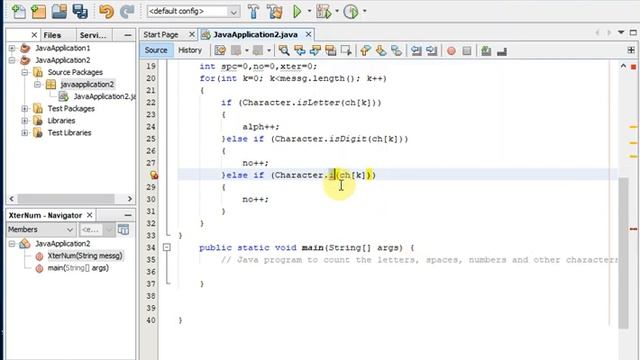
Task: Redo the last undone edit
Action: (127, 11)
